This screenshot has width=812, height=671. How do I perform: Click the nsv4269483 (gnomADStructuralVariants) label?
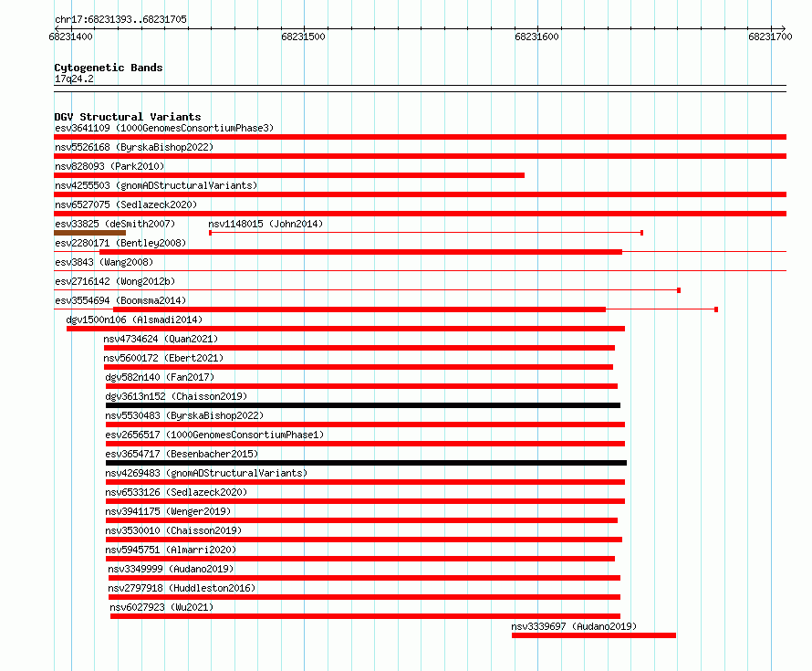pyautogui.click(x=206, y=473)
